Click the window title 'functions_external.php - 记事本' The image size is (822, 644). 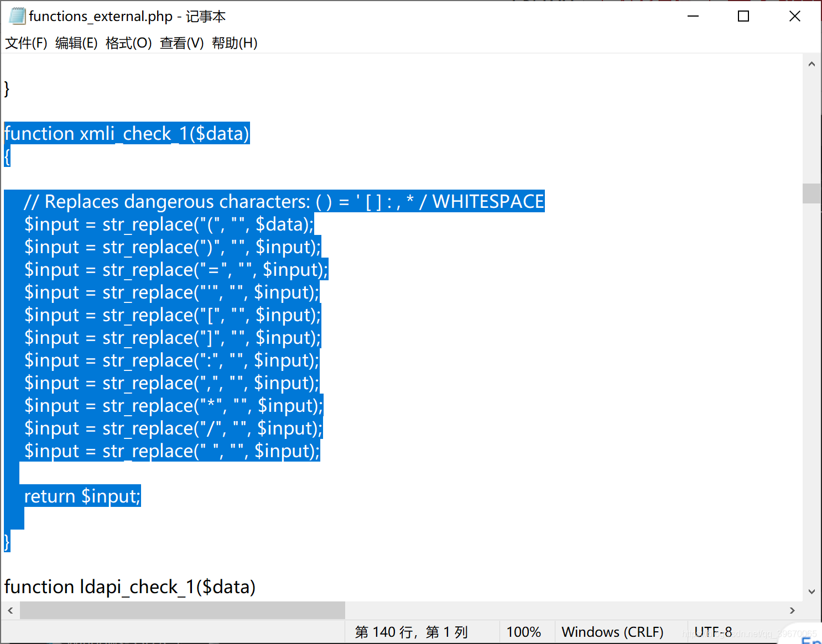127,16
